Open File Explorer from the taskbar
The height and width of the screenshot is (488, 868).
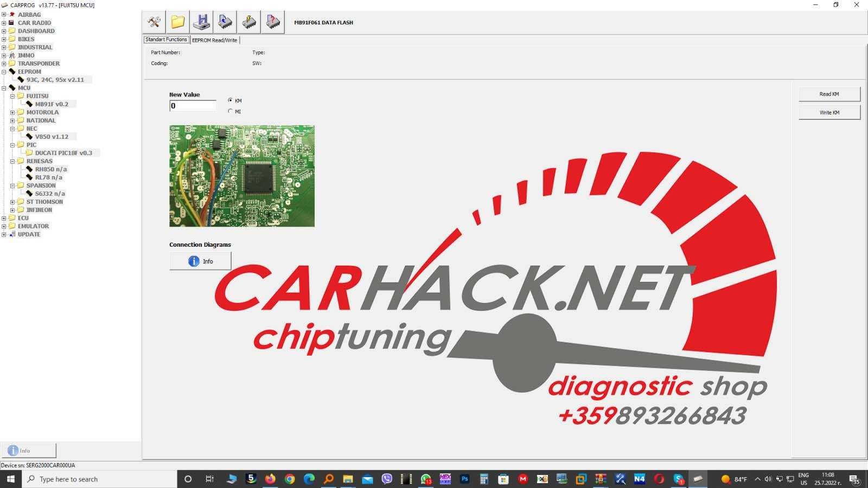pos(348,479)
